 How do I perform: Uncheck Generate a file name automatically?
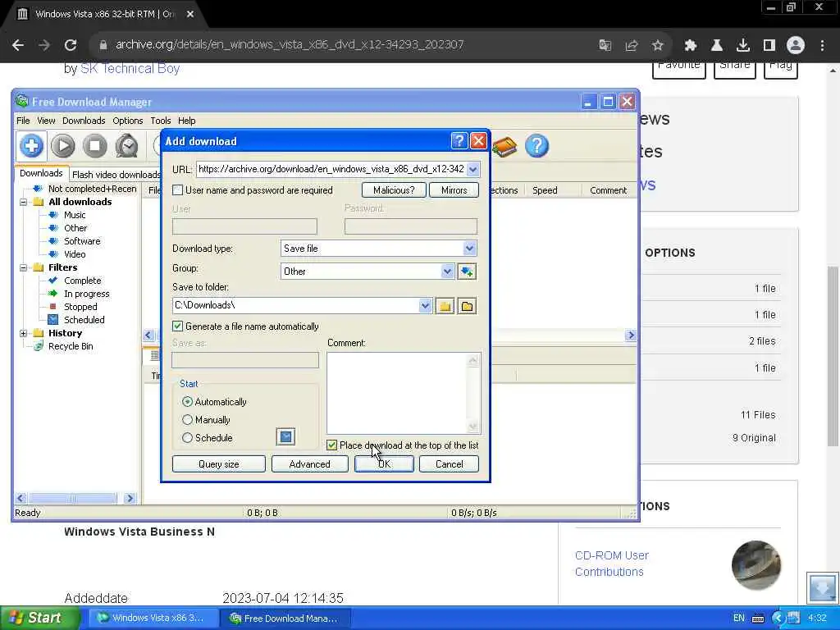coord(178,326)
